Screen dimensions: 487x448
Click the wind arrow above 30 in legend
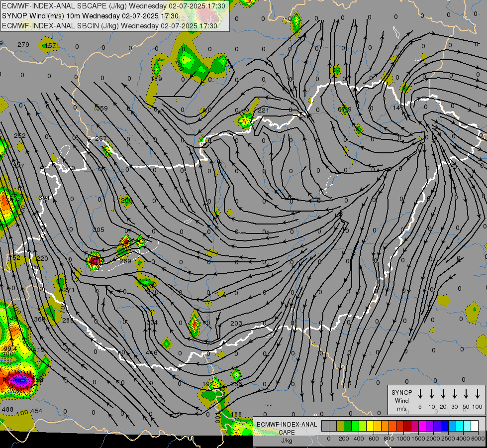click(x=454, y=394)
